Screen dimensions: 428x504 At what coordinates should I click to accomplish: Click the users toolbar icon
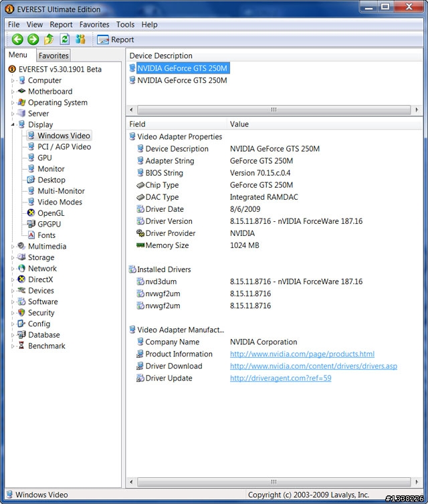click(80, 39)
